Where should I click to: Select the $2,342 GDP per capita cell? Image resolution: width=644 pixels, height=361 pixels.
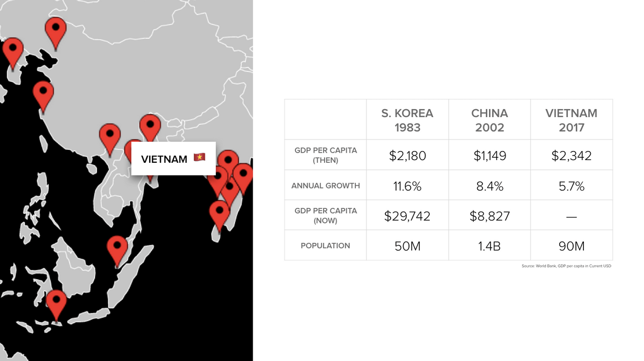572,156
